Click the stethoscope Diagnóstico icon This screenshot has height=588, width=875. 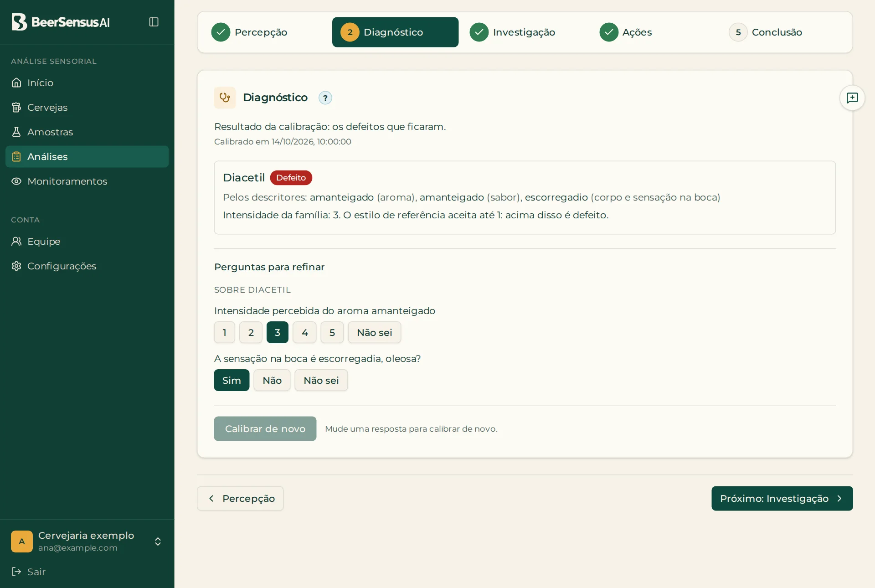pyautogui.click(x=225, y=98)
